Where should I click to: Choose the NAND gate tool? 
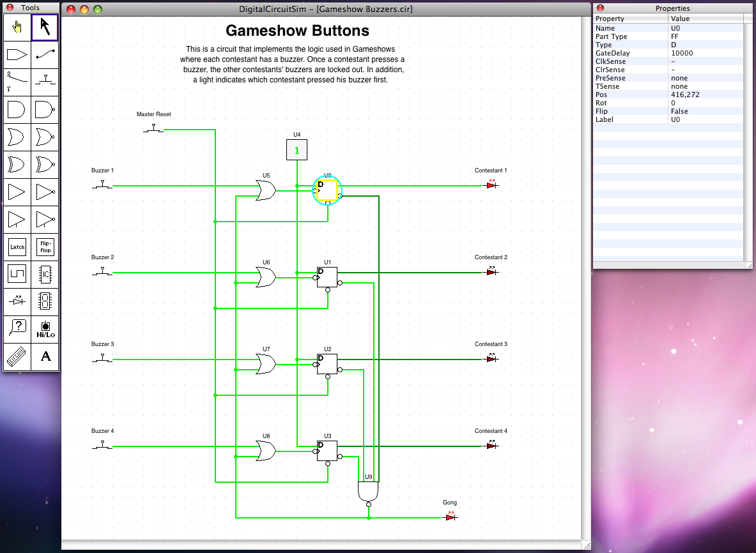(x=45, y=110)
